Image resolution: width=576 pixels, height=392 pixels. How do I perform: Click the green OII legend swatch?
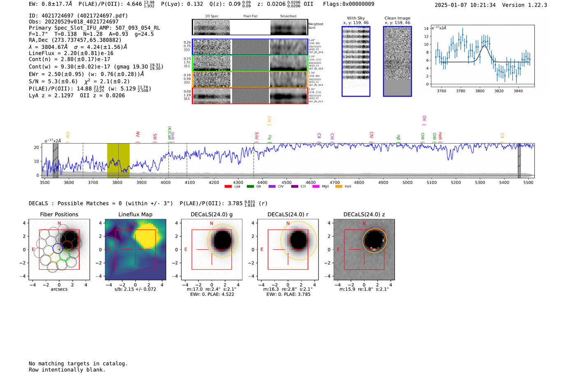(250, 187)
